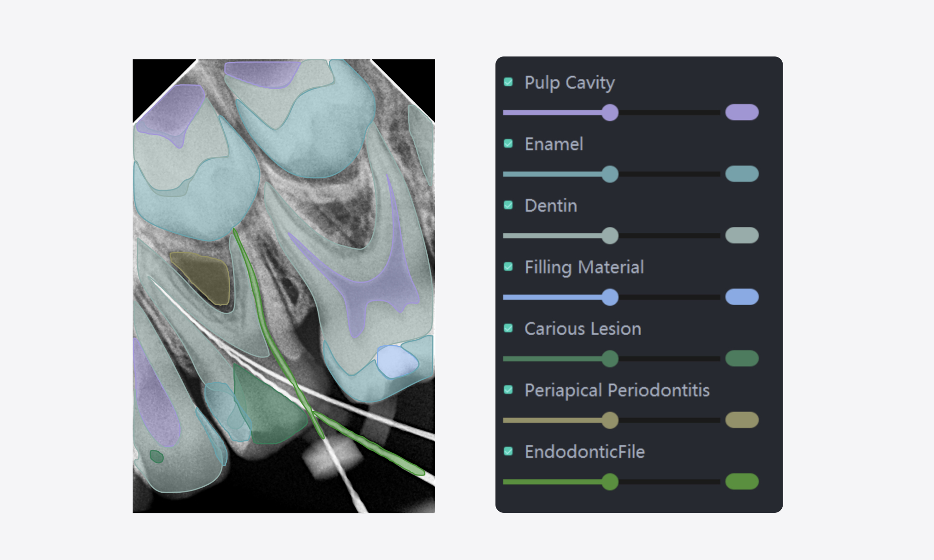Click the Filling Material slider handle

(610, 297)
